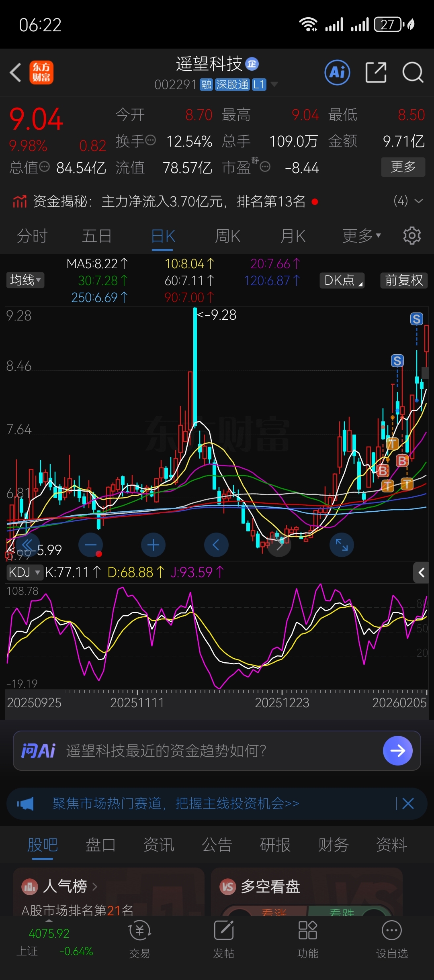Enter fullscreen chart with expand icon

tap(342, 545)
